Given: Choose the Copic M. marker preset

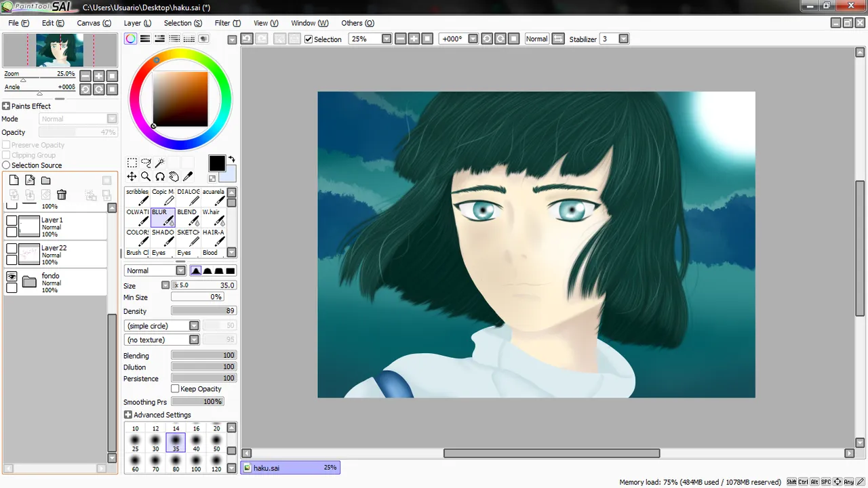Looking at the screenshot, I should pos(163,197).
